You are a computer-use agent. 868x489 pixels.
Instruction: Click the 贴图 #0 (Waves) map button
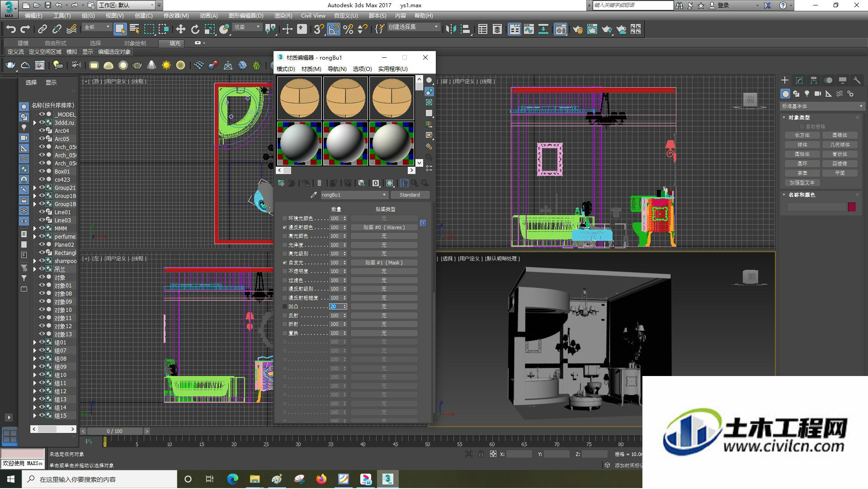click(384, 227)
